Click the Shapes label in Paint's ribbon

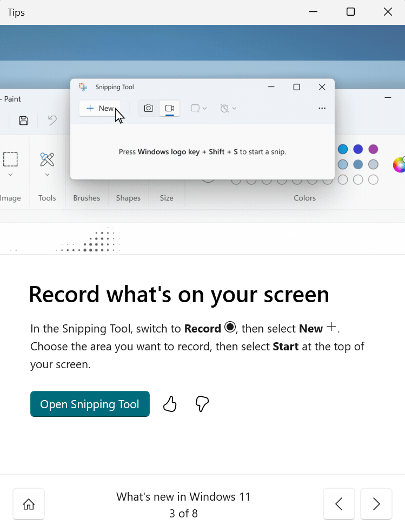coord(128,198)
